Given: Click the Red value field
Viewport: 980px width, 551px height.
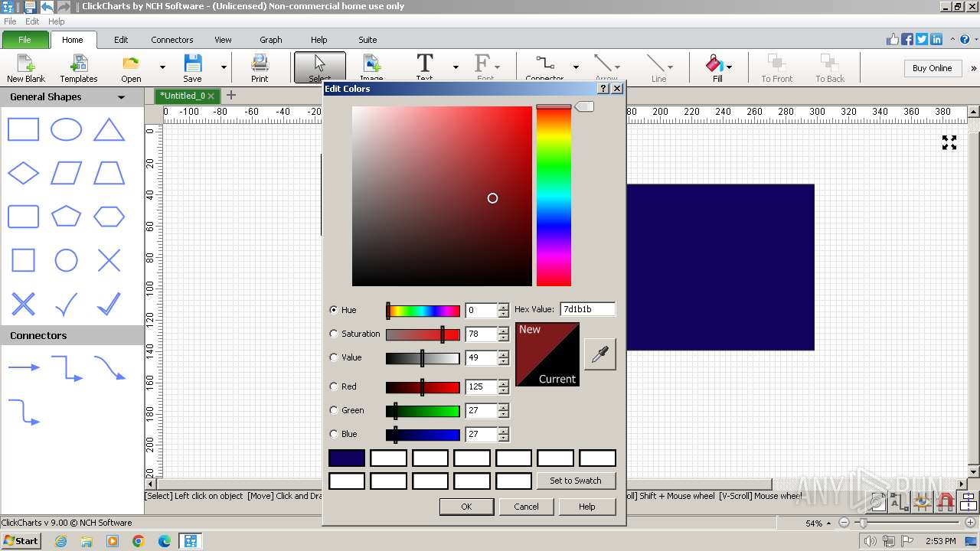Looking at the screenshot, I should [482, 386].
